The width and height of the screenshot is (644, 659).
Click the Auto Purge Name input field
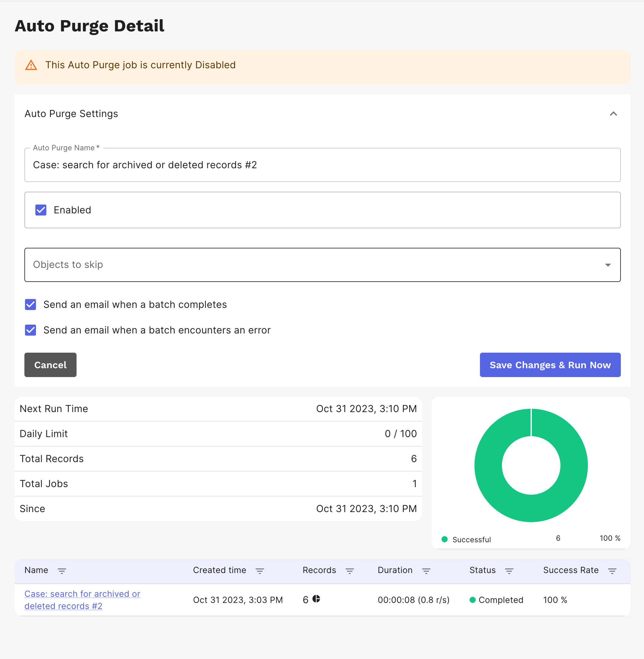coord(322,165)
